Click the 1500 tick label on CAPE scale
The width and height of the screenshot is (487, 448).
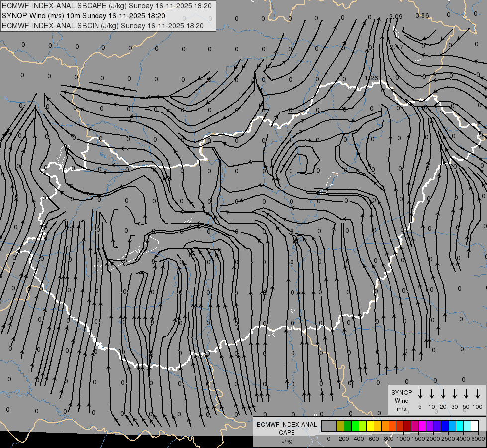418,439
